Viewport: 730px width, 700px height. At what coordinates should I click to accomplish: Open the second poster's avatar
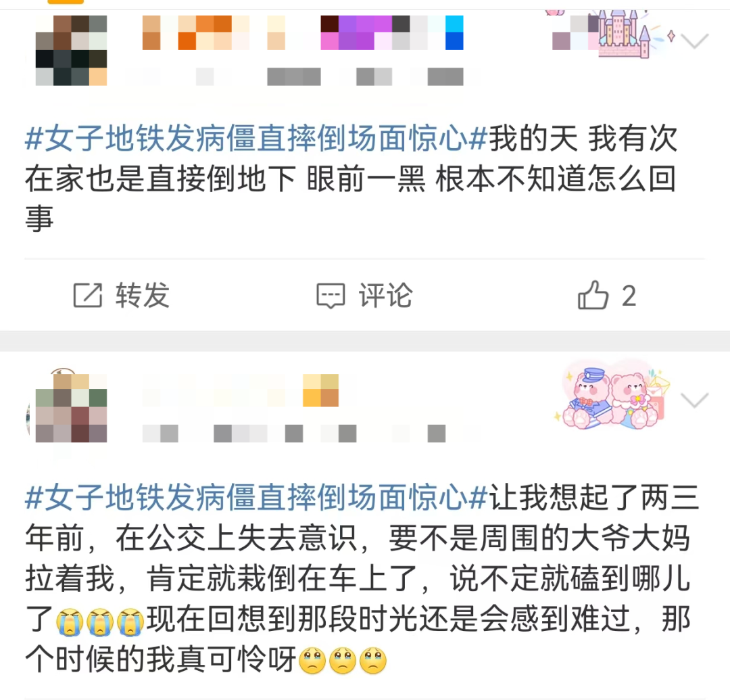pyautogui.click(x=71, y=408)
